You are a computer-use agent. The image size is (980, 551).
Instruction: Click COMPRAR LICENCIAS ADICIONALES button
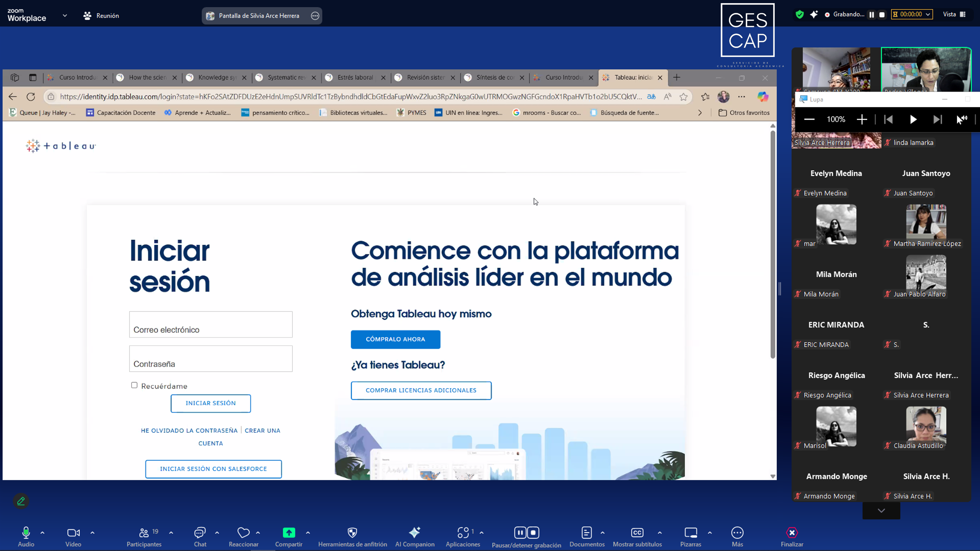pos(421,390)
